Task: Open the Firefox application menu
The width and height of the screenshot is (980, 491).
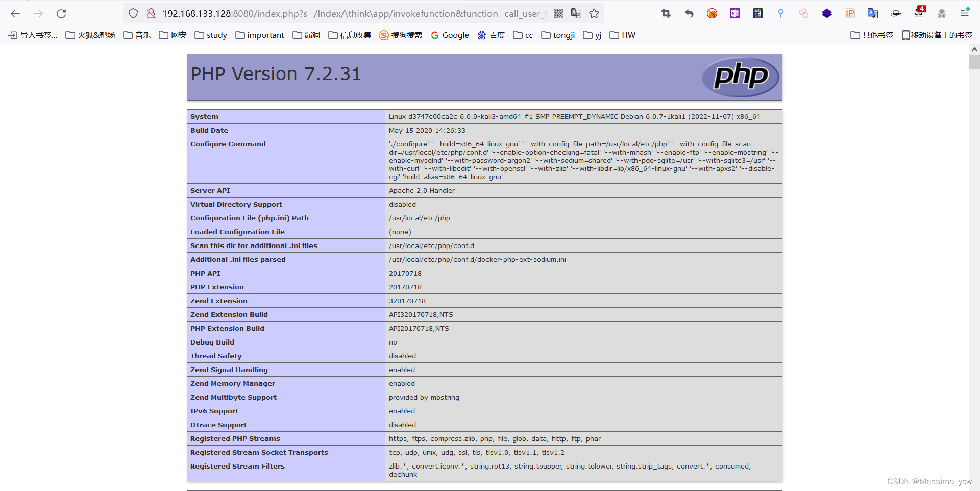Action: tap(965, 14)
